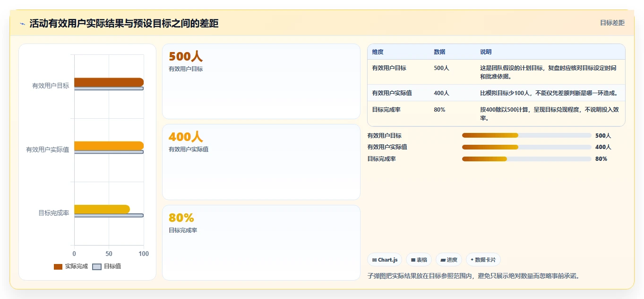Click the grey target bar under 目标完成率
The height and width of the screenshot is (299, 644).
pos(109,215)
